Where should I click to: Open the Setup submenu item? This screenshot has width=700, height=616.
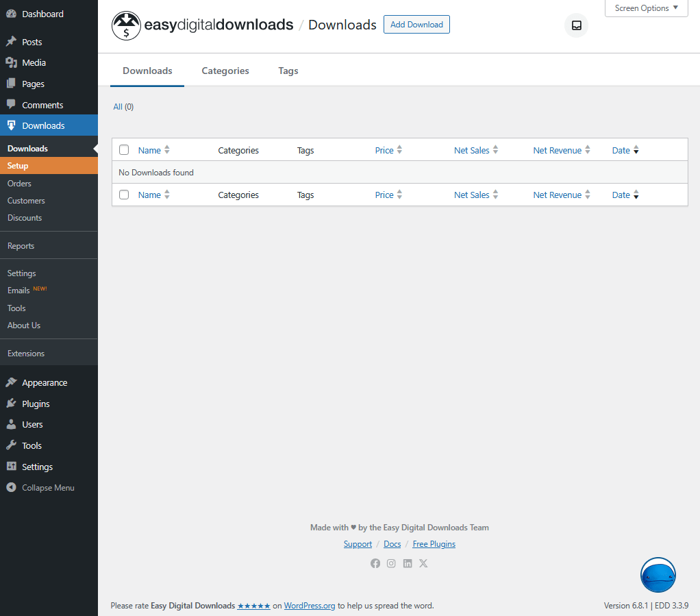pyautogui.click(x=49, y=165)
